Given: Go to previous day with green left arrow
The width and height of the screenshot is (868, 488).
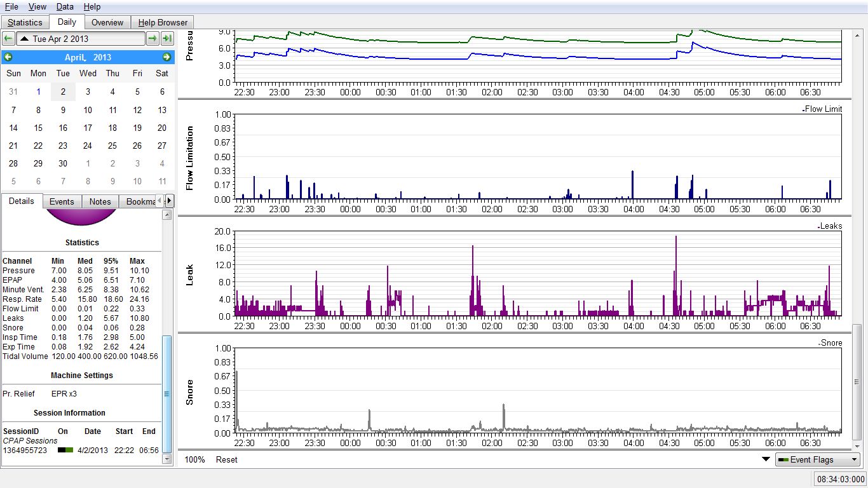Looking at the screenshot, I should (x=8, y=39).
